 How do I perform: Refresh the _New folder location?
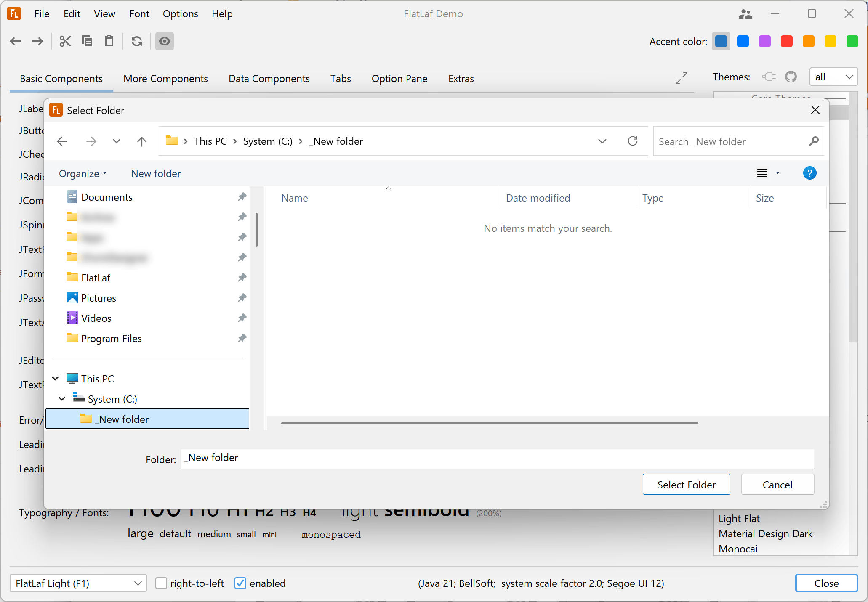633,141
